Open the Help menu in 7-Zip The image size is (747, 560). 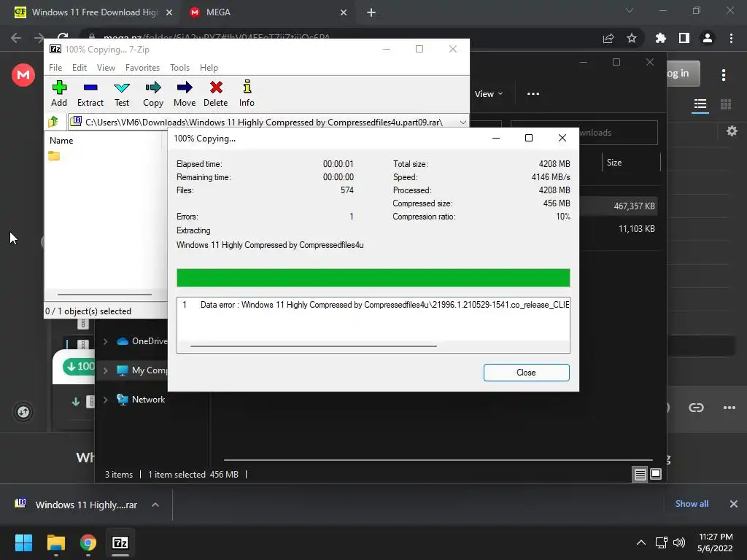209,68
